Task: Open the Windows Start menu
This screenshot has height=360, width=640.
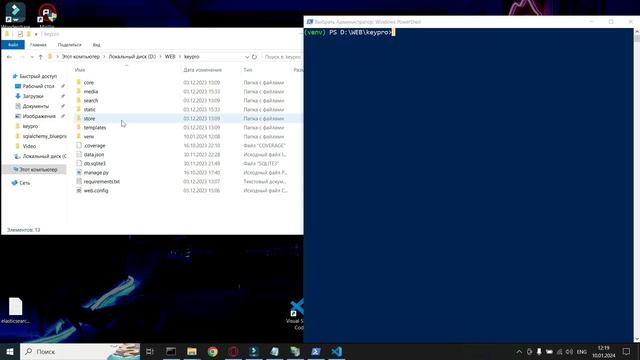Action: click(x=10, y=351)
